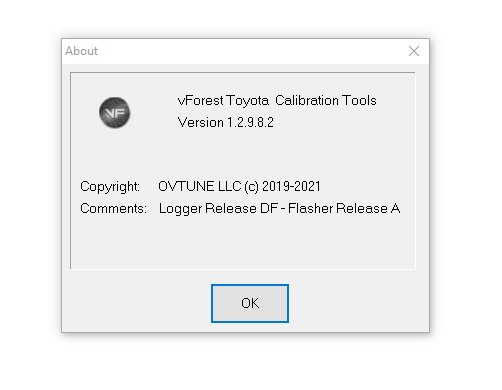Click the Comments: label
The height and width of the screenshot is (390, 502).
coord(113,209)
